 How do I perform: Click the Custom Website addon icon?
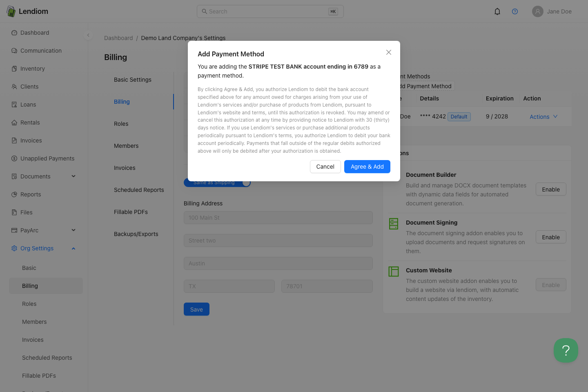click(x=394, y=272)
